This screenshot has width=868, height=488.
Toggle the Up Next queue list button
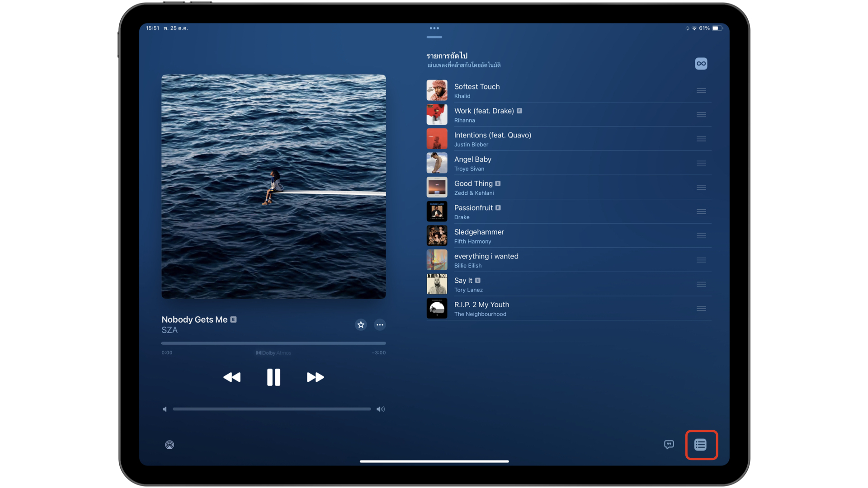point(701,445)
